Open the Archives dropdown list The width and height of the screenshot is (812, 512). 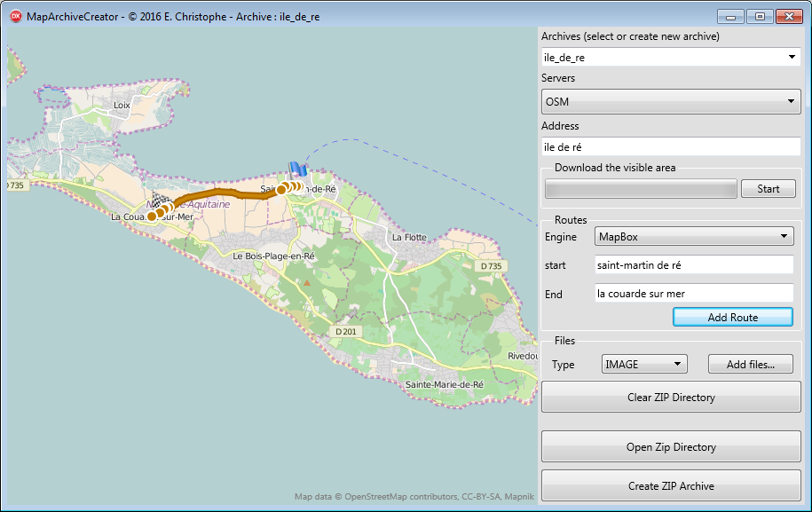tap(670, 58)
